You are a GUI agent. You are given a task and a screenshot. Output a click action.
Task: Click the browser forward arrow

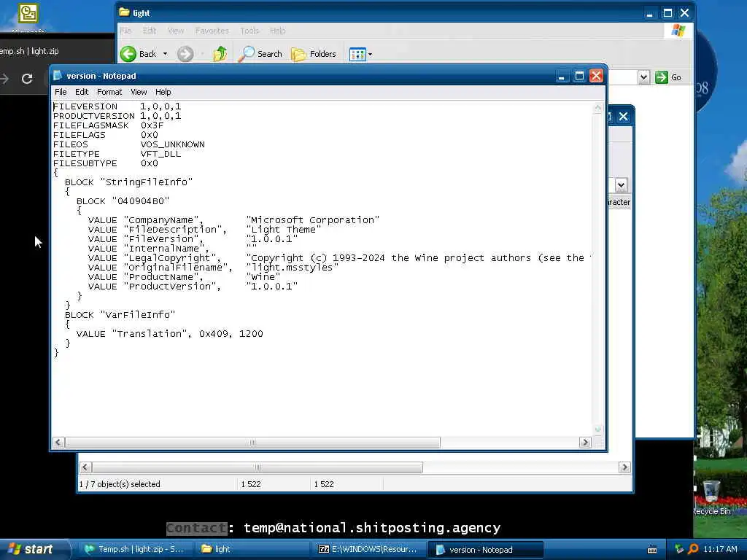click(4, 79)
